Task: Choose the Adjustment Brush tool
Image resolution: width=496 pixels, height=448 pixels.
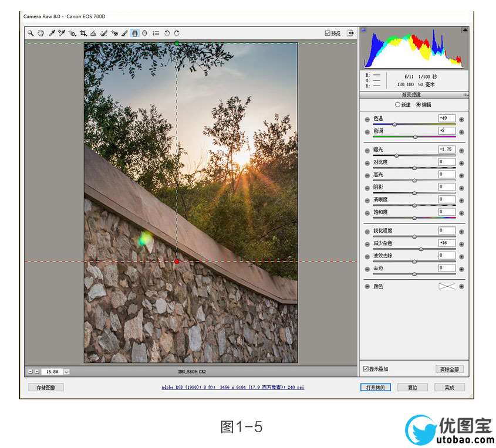Action: [x=124, y=33]
